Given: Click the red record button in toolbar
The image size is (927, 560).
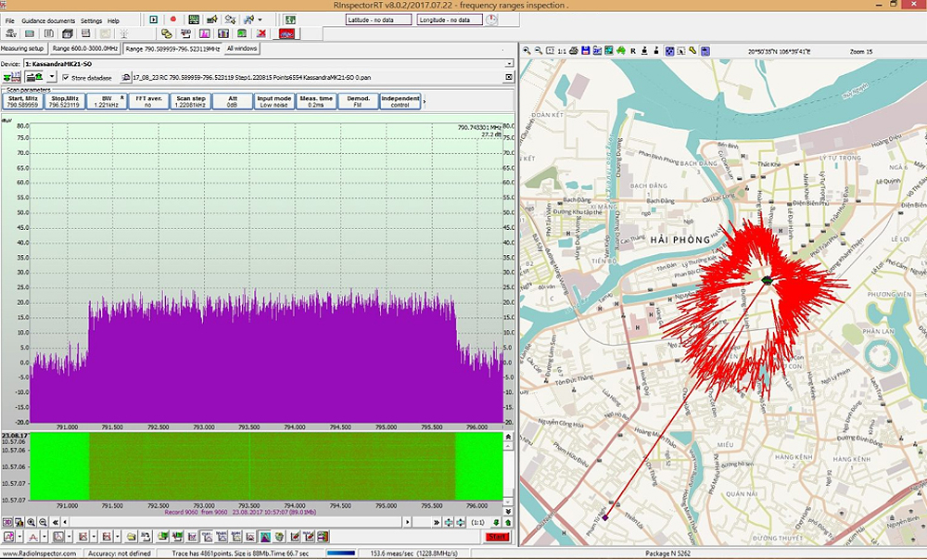Looking at the screenshot, I should [x=172, y=19].
